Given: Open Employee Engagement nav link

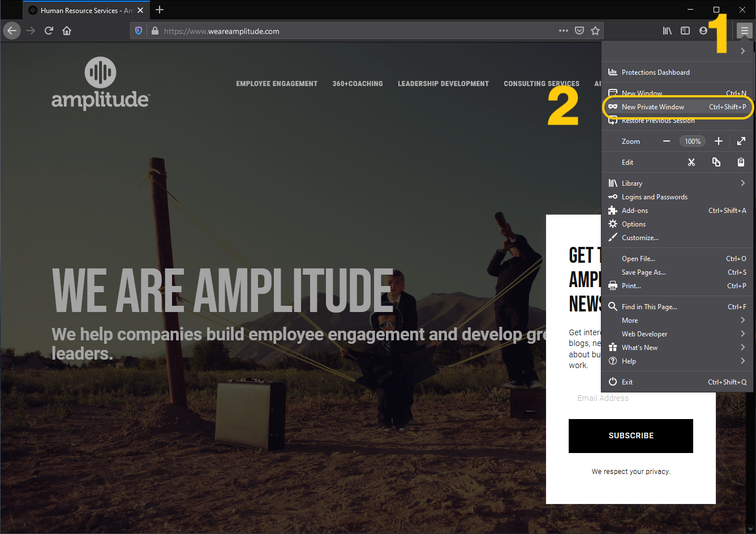Looking at the screenshot, I should pos(277,83).
